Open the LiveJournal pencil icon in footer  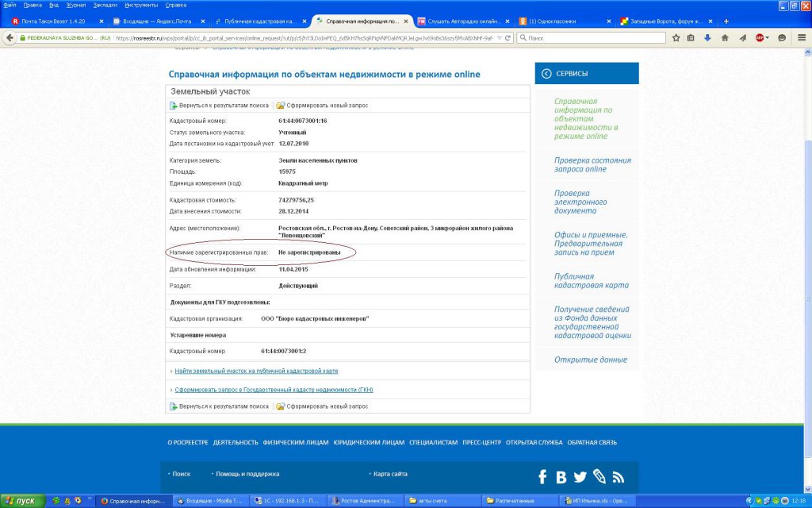pyautogui.click(x=599, y=476)
